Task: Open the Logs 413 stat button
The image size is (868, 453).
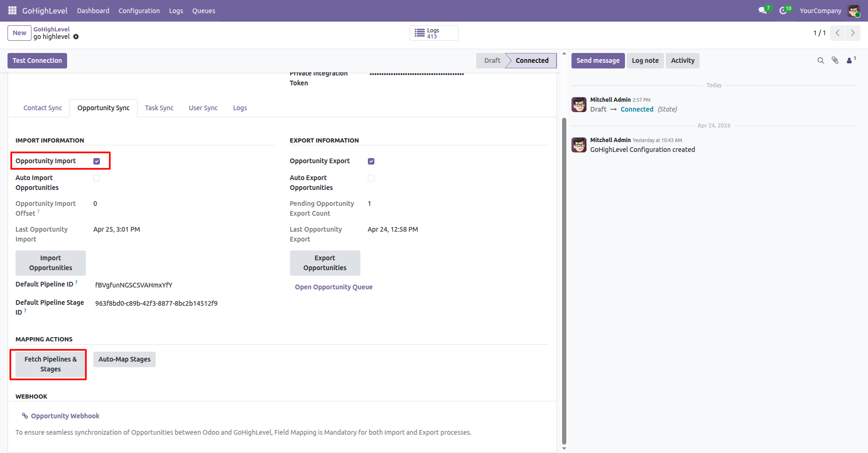Action: pos(434,33)
